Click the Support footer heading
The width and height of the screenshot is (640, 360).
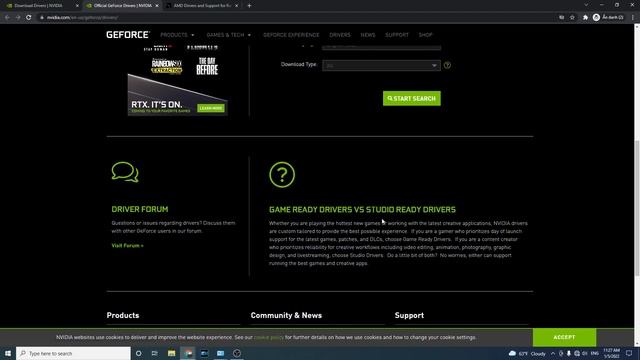pos(409,316)
